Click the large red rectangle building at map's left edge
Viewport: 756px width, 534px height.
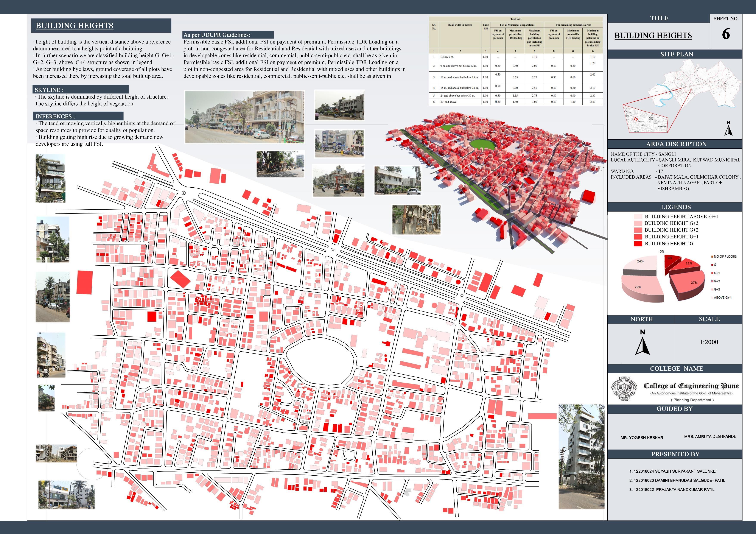tap(85, 282)
